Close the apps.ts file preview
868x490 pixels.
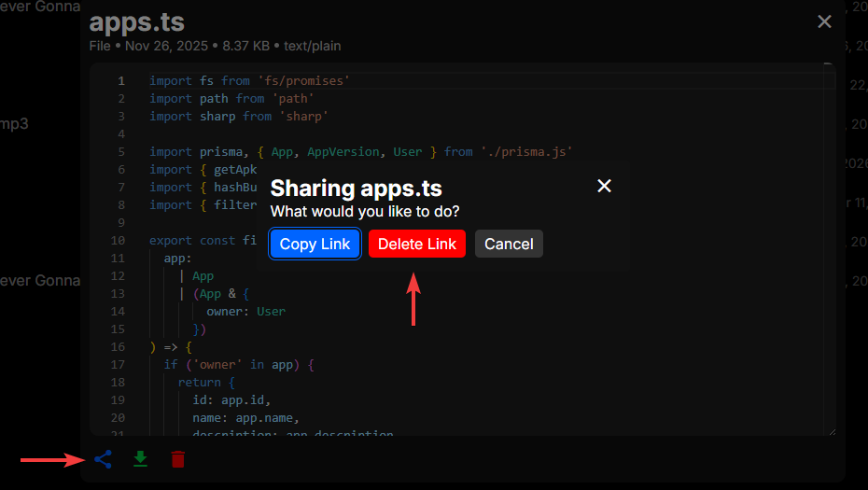pos(824,21)
